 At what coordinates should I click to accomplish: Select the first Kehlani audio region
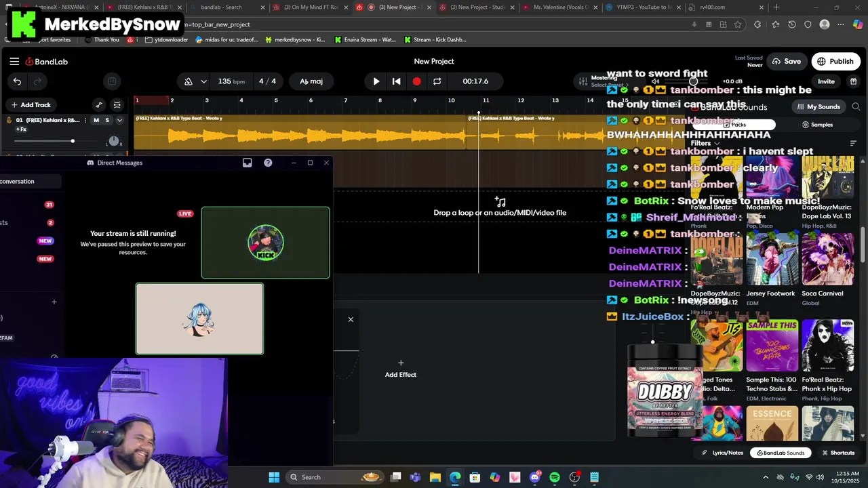pos(300,131)
